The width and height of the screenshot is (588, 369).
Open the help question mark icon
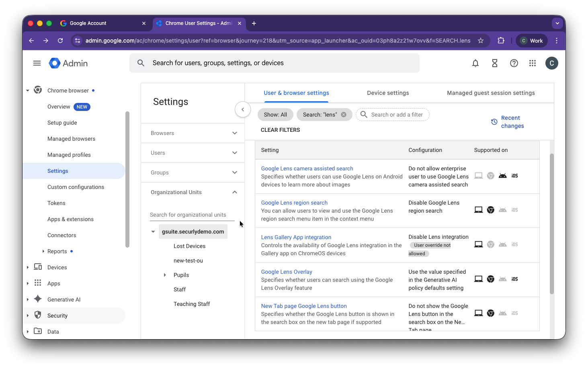(514, 63)
